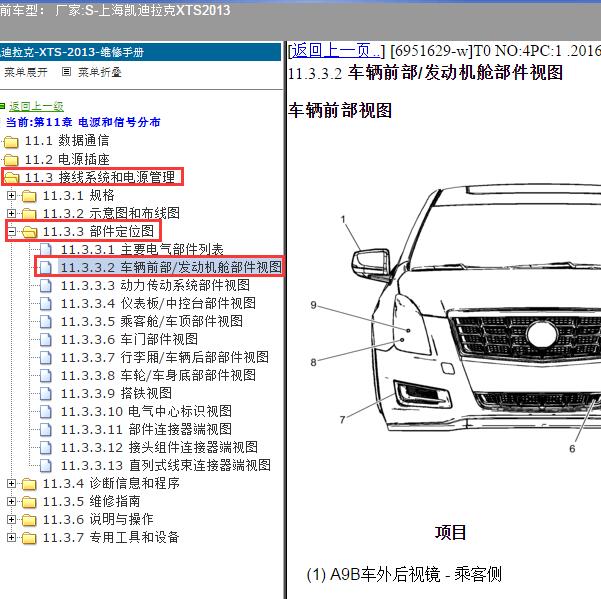
Task: Open 11.3.3.10 电气中心标识视图
Action: 146,411
